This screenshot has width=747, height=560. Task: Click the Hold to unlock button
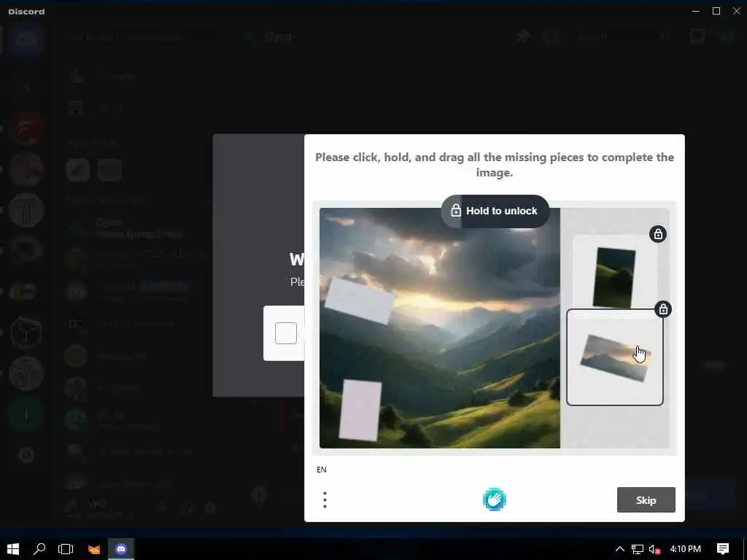click(x=495, y=211)
